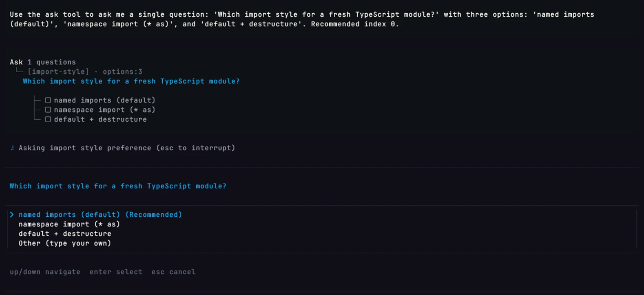644x295 pixels.
Task: Click the 'up/down navigate' hint
Action: 45,272
